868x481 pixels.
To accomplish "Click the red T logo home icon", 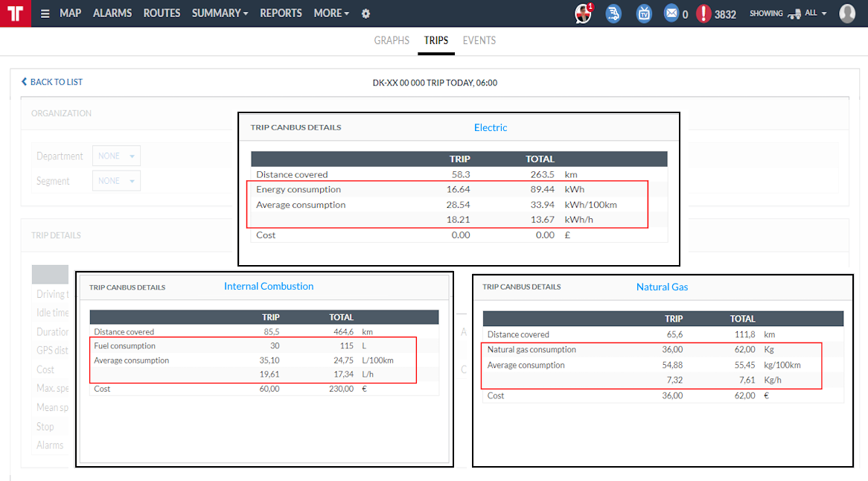I will pyautogui.click(x=16, y=13).
